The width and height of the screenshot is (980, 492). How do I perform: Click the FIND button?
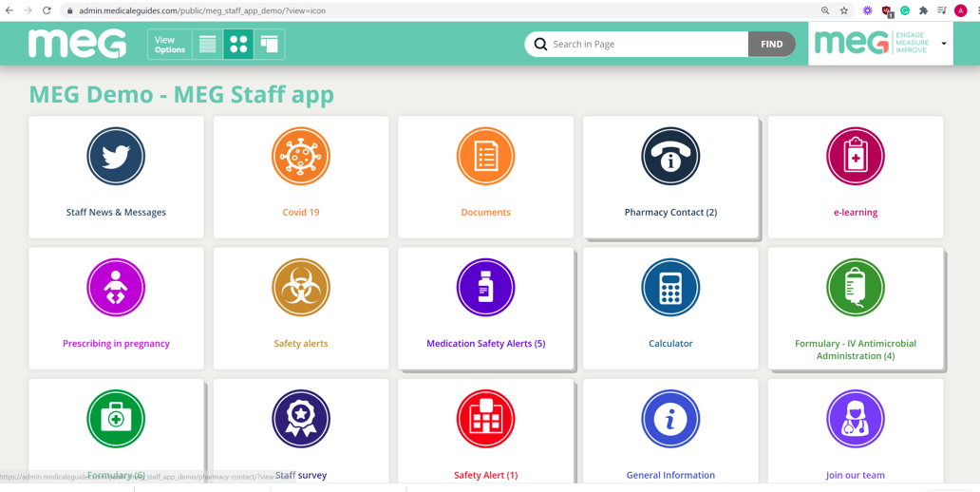[771, 45]
